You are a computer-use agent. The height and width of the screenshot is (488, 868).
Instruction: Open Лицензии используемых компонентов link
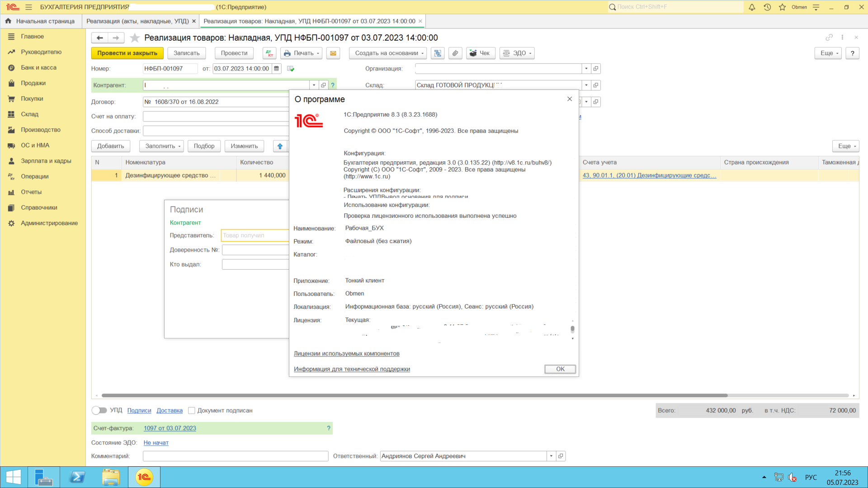[x=347, y=354]
